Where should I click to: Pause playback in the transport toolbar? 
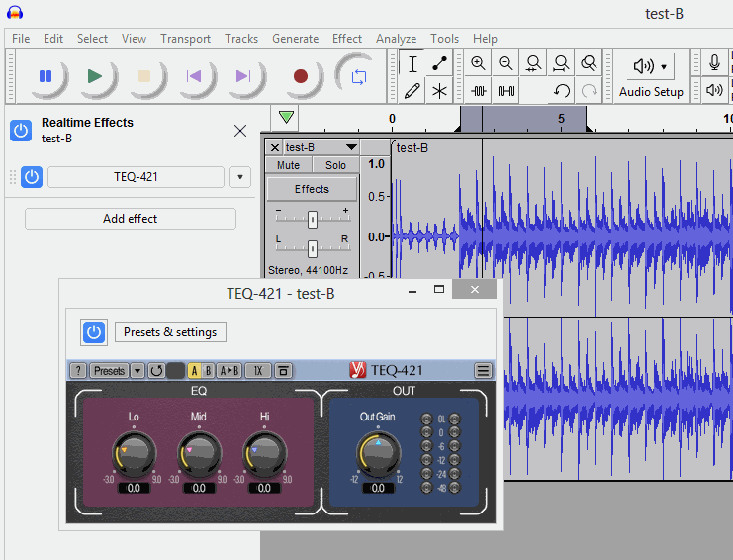tap(46, 76)
